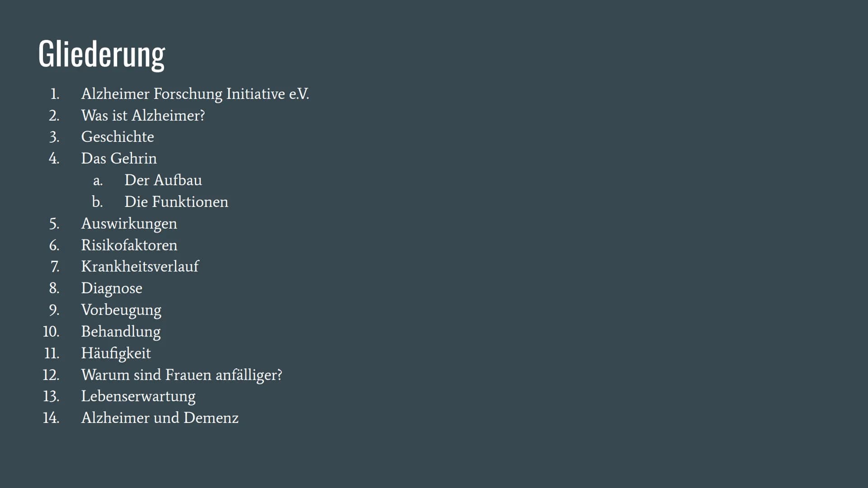Click the number 1. list marker

tap(55, 94)
